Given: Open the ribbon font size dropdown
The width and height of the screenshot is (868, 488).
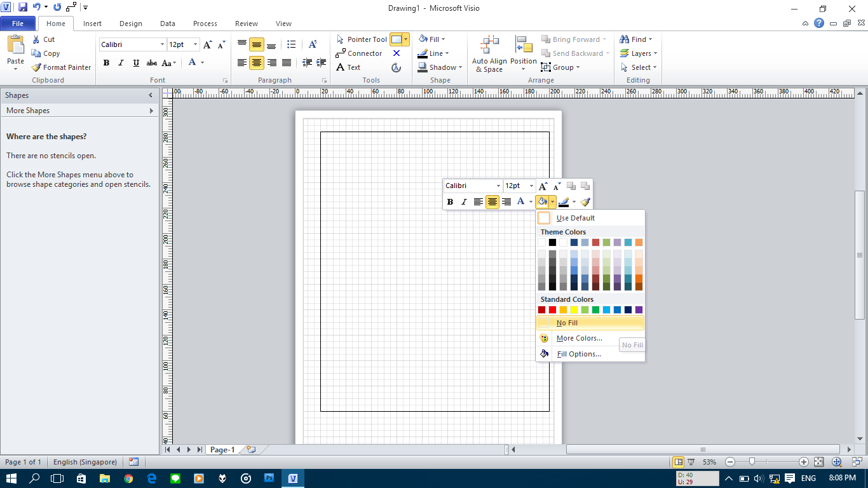Looking at the screenshot, I should click(x=195, y=44).
